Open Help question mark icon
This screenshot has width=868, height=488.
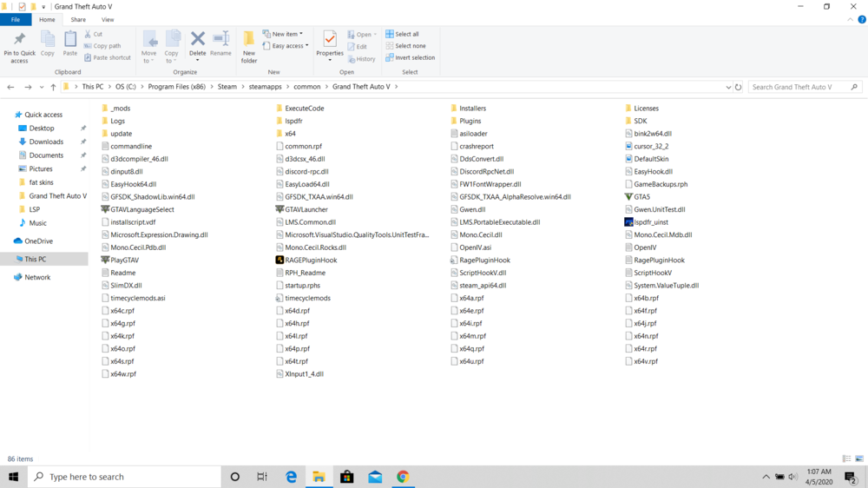(x=862, y=20)
